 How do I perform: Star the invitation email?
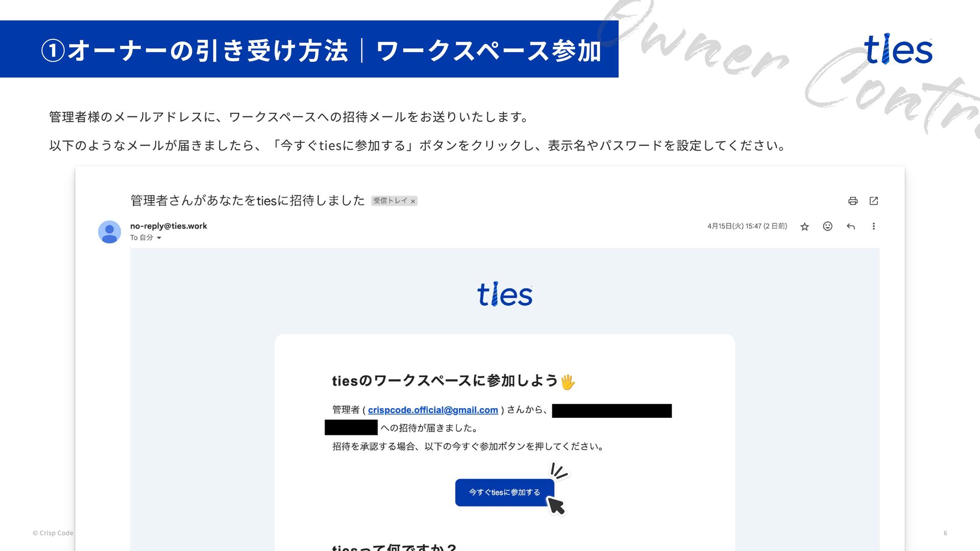pos(805,227)
